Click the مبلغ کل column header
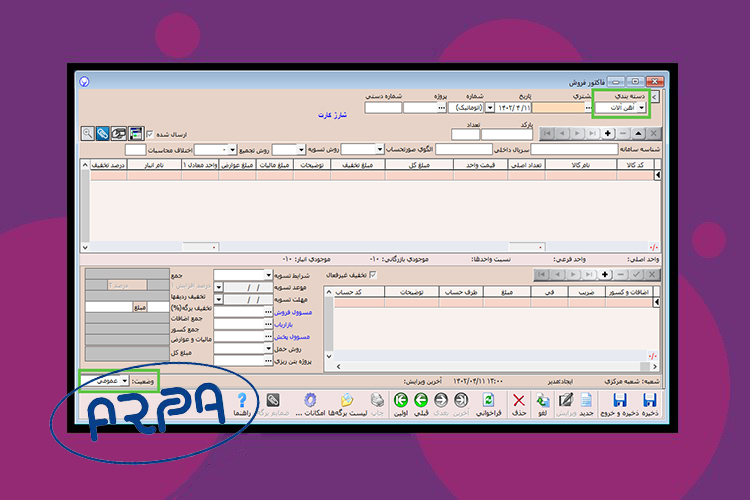Image resolution: width=750 pixels, height=500 pixels. 419,165
